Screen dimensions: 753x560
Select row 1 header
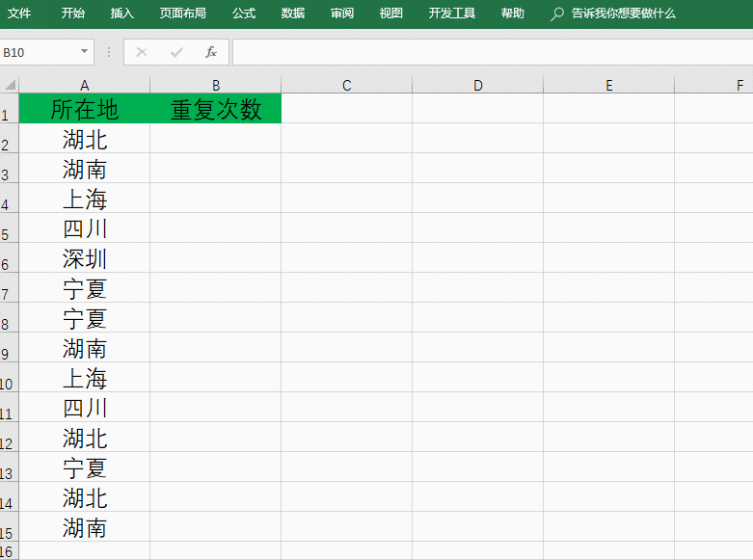click(9, 109)
